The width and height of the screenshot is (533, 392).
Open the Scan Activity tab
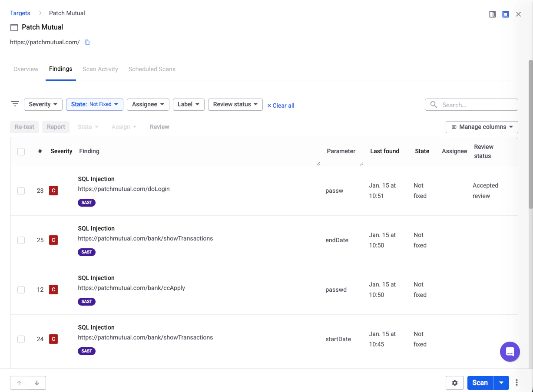[100, 69]
